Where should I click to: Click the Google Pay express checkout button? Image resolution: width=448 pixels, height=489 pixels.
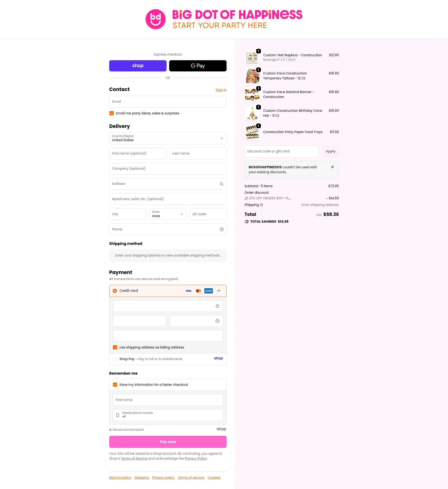click(x=198, y=66)
